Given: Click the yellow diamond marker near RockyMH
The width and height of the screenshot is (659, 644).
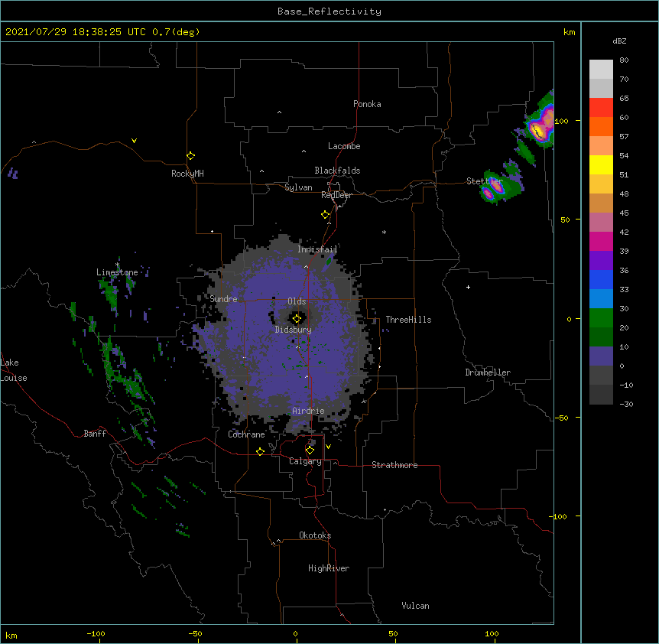Looking at the screenshot, I should click(190, 155).
